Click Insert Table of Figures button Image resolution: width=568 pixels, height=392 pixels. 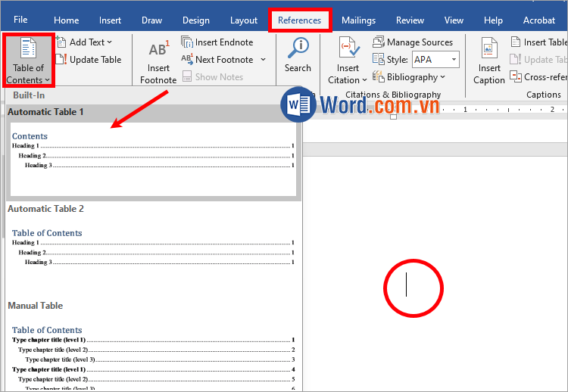pyautogui.click(x=538, y=42)
